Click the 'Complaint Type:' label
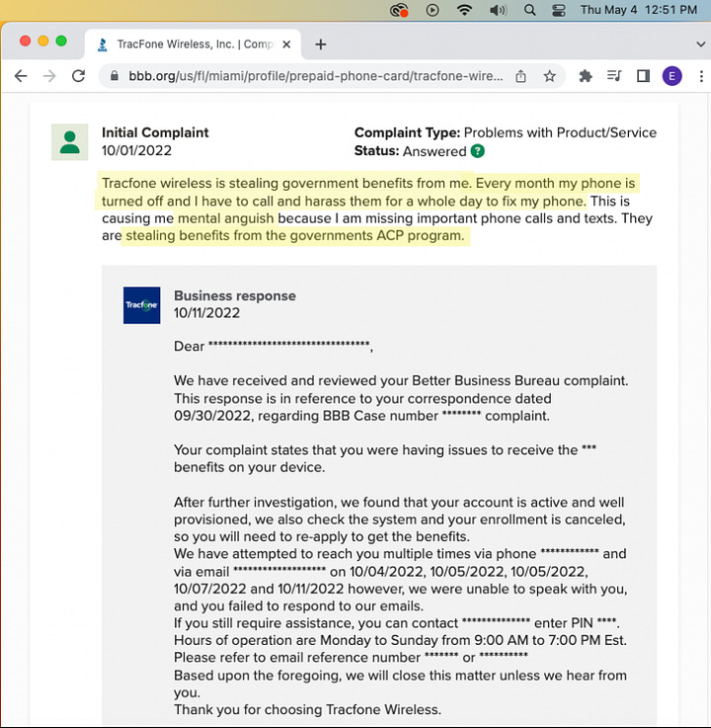Screen dimensions: 711x728 [x=407, y=132]
